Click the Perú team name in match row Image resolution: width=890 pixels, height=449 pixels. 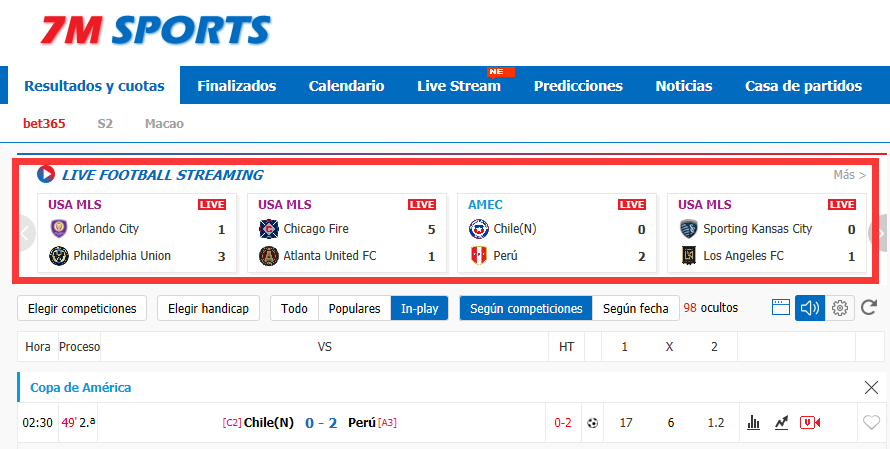pos(362,423)
